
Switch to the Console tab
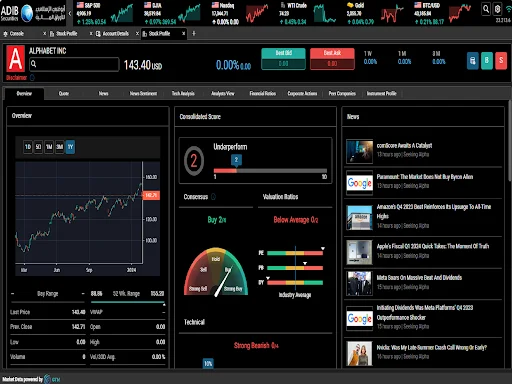(17, 34)
